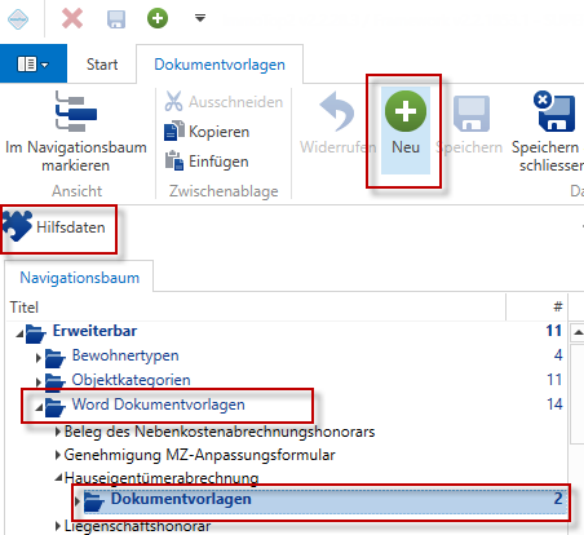Switch to the Start ribbon tab
584x535 pixels.
102,64
